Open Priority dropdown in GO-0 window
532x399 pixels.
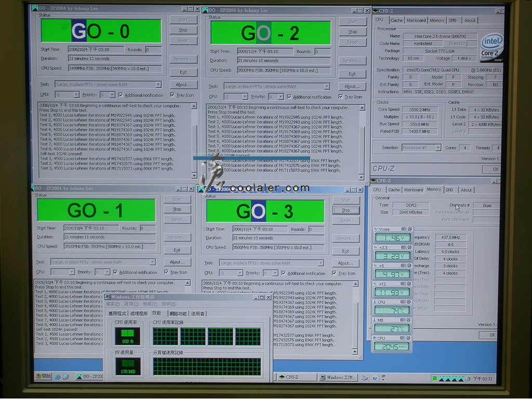pyautogui.click(x=112, y=95)
